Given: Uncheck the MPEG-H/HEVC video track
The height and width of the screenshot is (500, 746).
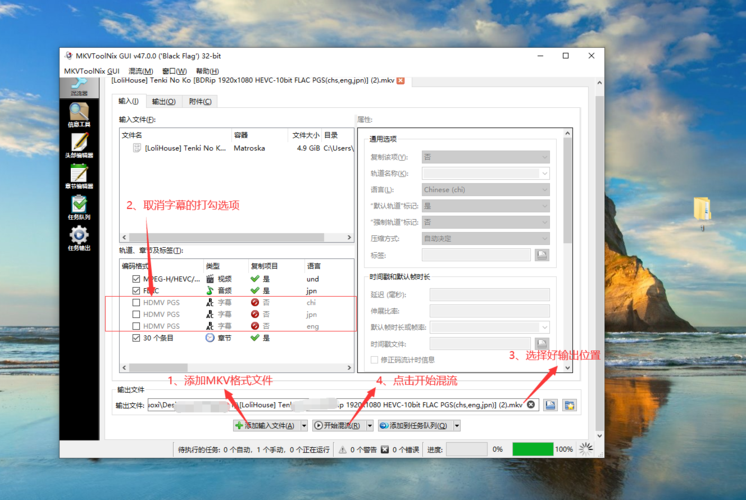Looking at the screenshot, I should pos(136,279).
